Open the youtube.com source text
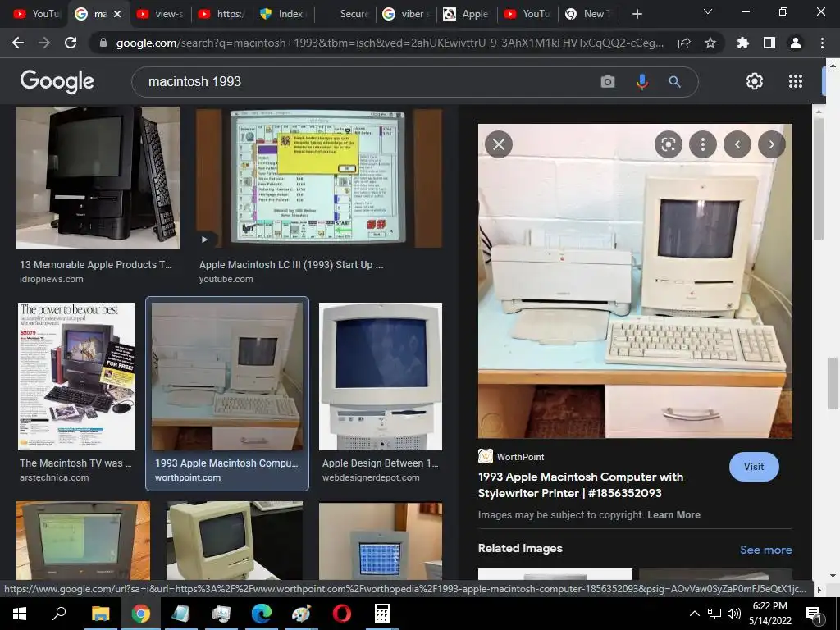Screen dimensions: 840x630 pyautogui.click(x=226, y=279)
